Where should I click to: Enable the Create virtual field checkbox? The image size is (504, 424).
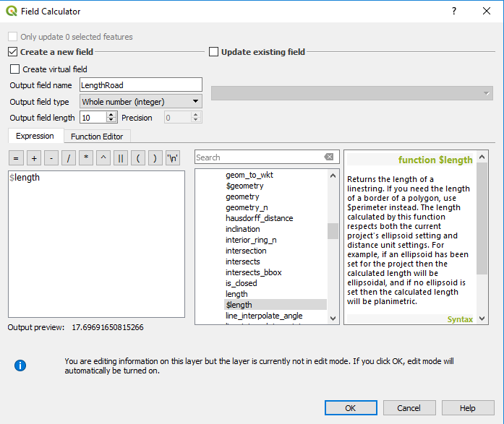coord(15,69)
